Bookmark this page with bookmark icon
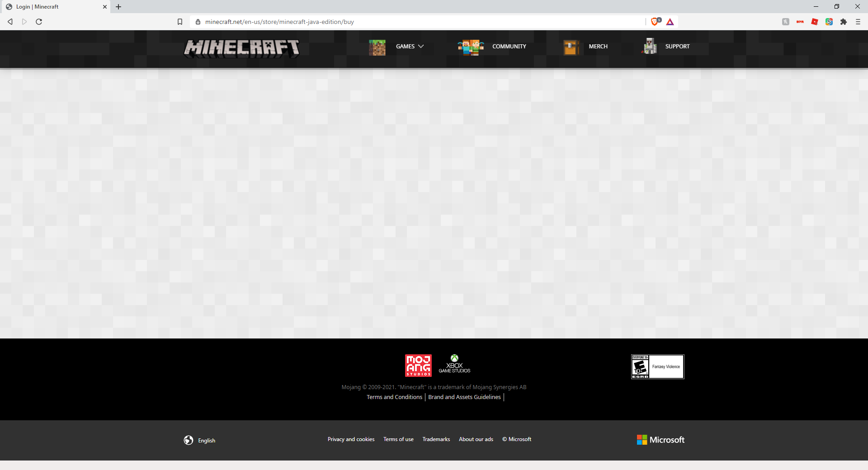Image resolution: width=868 pixels, height=470 pixels. [x=180, y=22]
